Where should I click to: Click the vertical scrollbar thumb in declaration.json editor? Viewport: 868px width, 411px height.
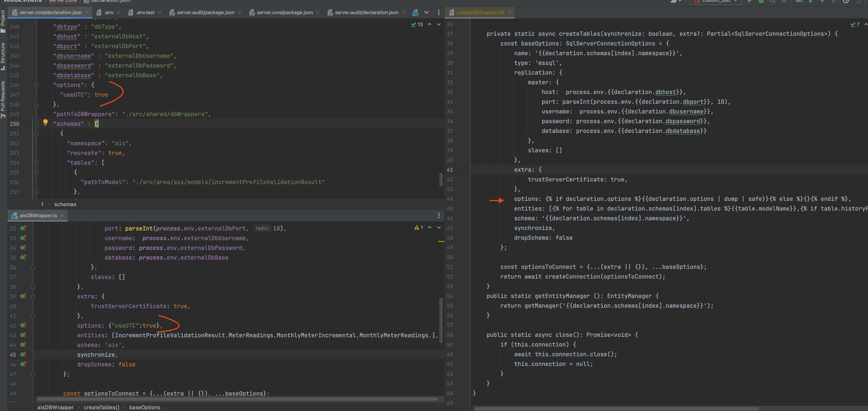(x=441, y=179)
